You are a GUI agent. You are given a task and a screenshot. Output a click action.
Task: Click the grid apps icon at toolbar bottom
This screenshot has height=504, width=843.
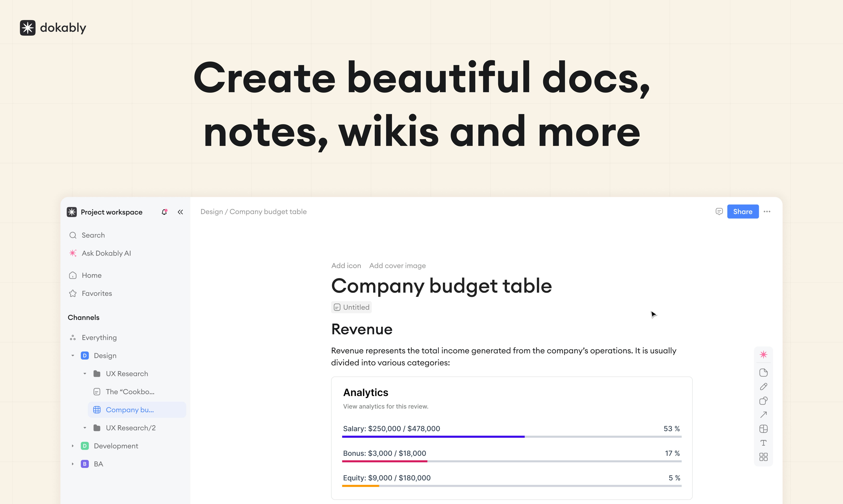[x=764, y=457]
